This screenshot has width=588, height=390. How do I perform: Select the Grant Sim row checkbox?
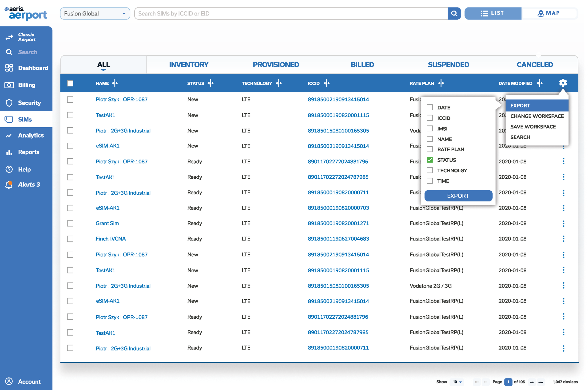[x=70, y=223]
